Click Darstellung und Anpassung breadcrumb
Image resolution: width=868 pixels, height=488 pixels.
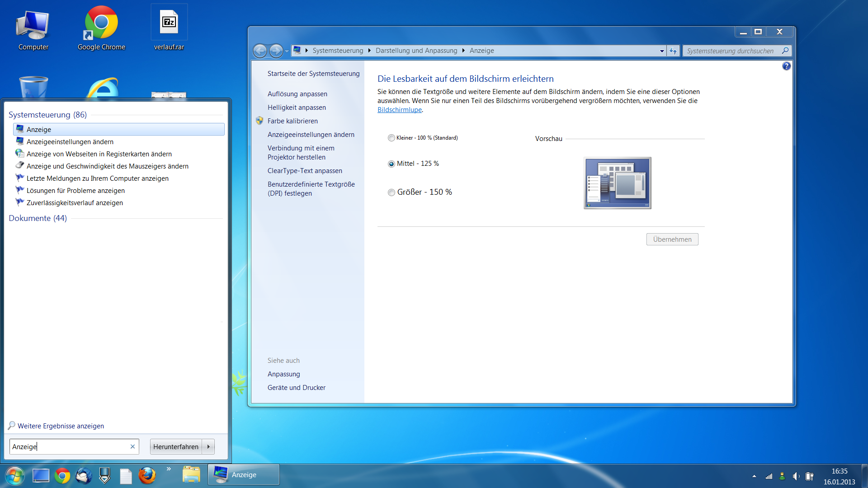click(x=416, y=51)
